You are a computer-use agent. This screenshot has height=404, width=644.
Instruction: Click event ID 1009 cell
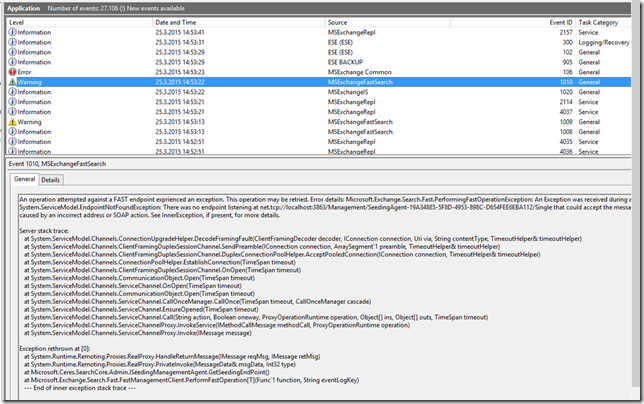(566, 122)
